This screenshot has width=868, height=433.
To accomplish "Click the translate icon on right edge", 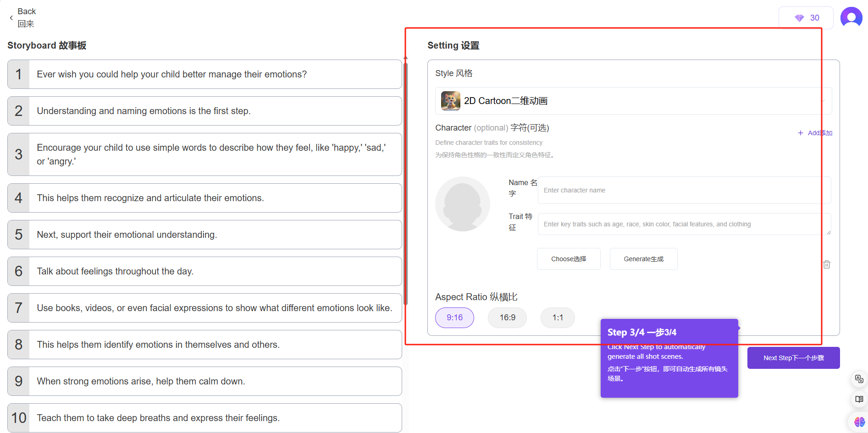I will [x=859, y=379].
